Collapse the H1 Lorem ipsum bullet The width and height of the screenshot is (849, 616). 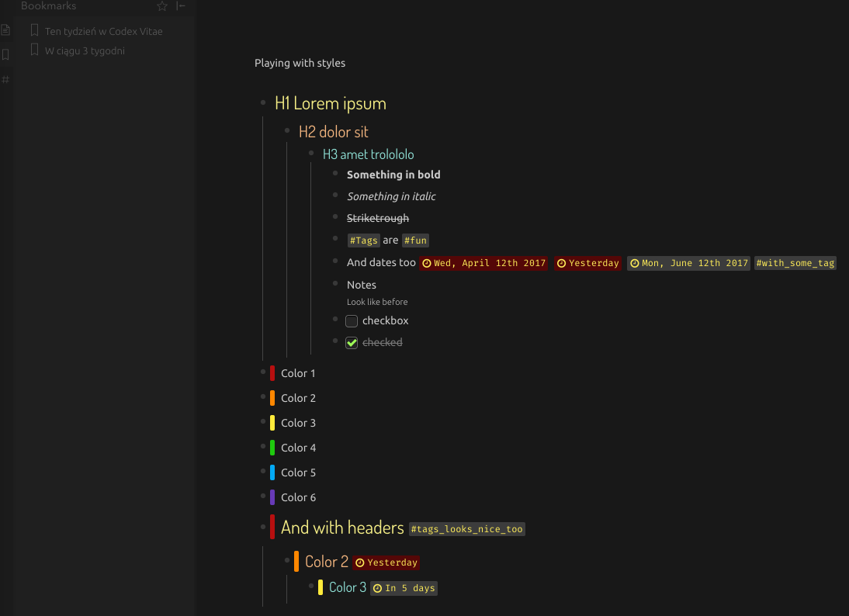coord(263,102)
